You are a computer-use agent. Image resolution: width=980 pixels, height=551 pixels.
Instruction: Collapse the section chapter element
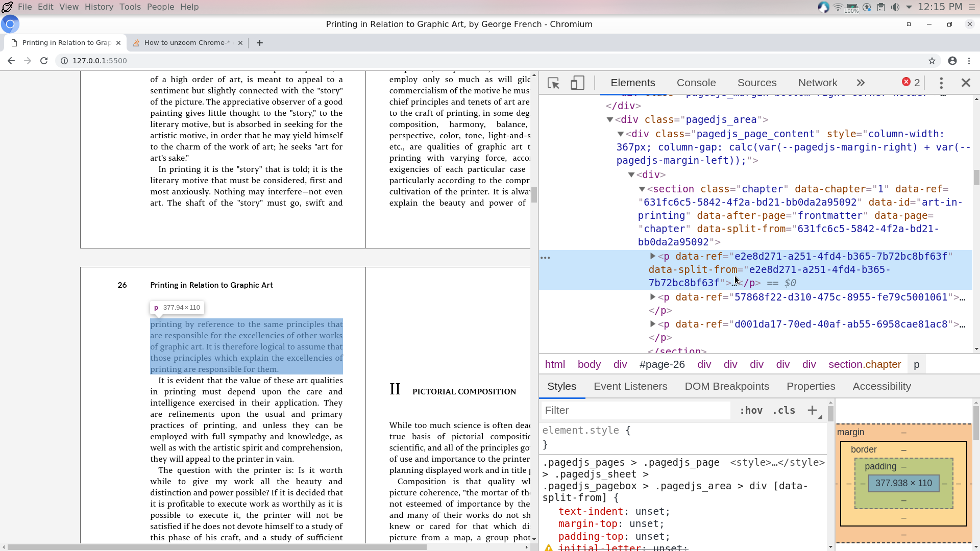(642, 189)
